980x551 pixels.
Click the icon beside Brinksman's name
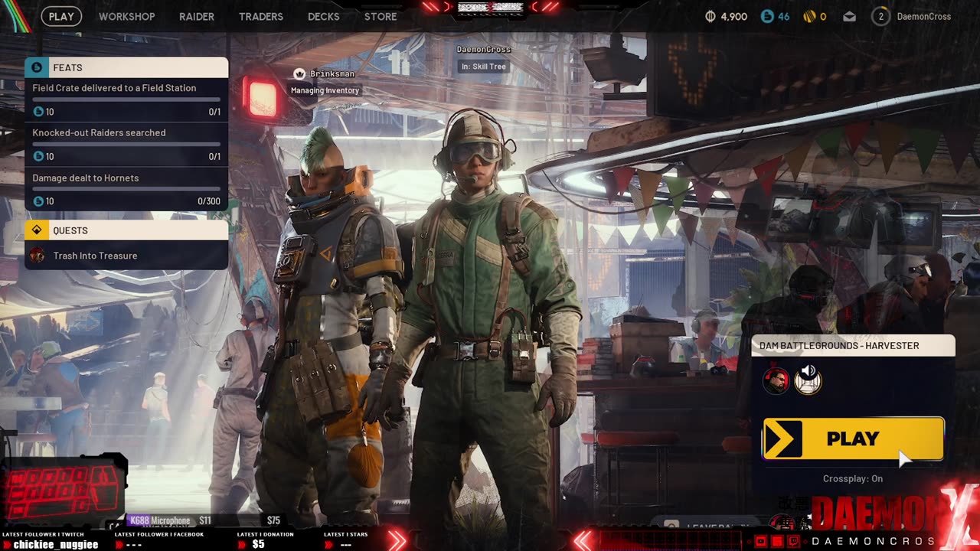tap(299, 73)
